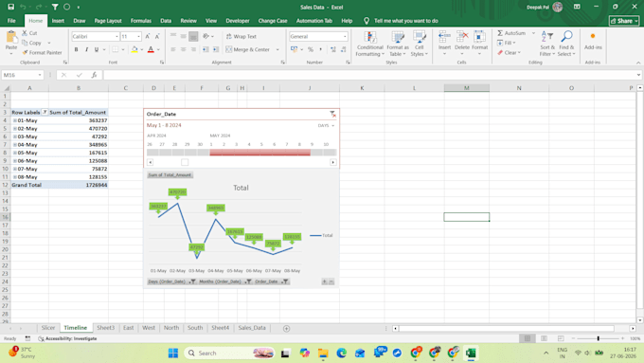Screen dimensions: 644x363
Task: Switch to the Page Layout view icon
Action: [544, 338]
